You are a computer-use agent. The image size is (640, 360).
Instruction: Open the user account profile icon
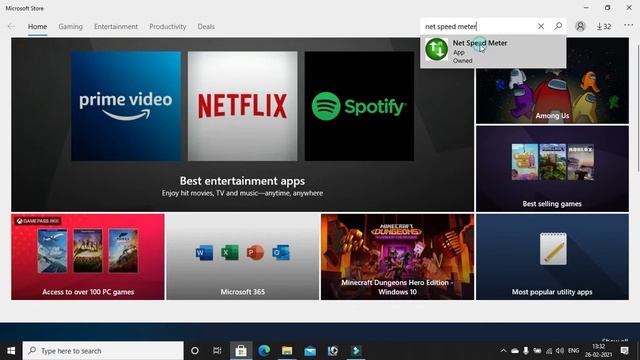coord(580,27)
